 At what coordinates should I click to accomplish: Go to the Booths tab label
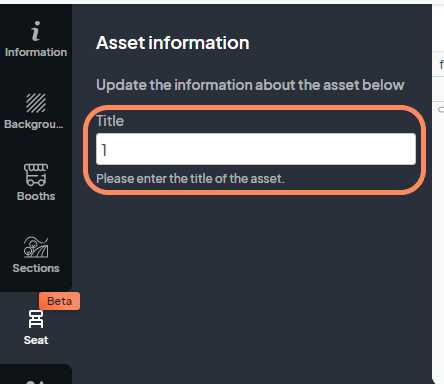(36, 196)
